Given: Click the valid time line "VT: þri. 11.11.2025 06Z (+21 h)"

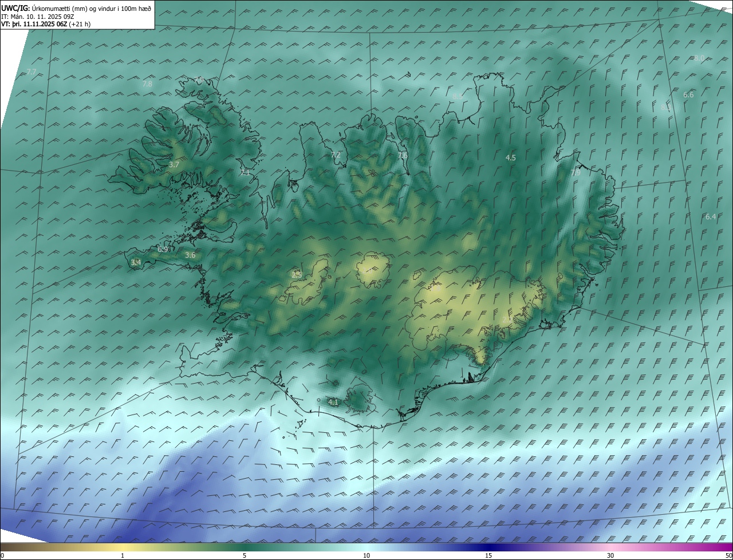Looking at the screenshot, I should [45, 24].
